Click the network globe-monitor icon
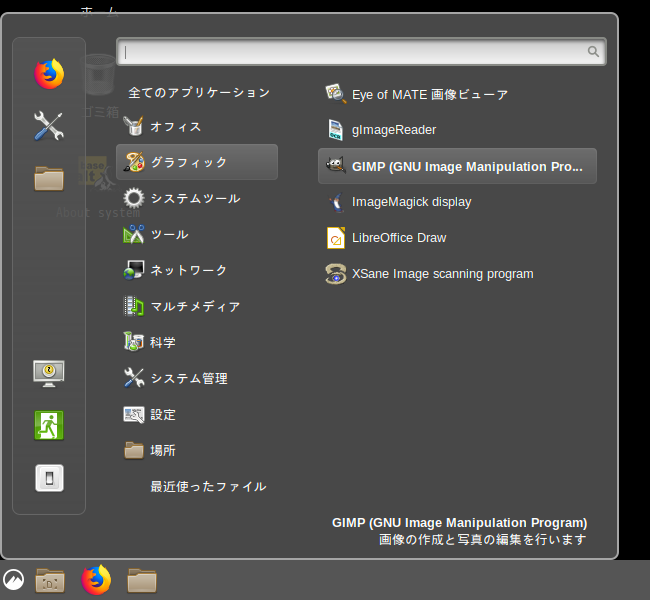650x600 pixels. (x=134, y=270)
